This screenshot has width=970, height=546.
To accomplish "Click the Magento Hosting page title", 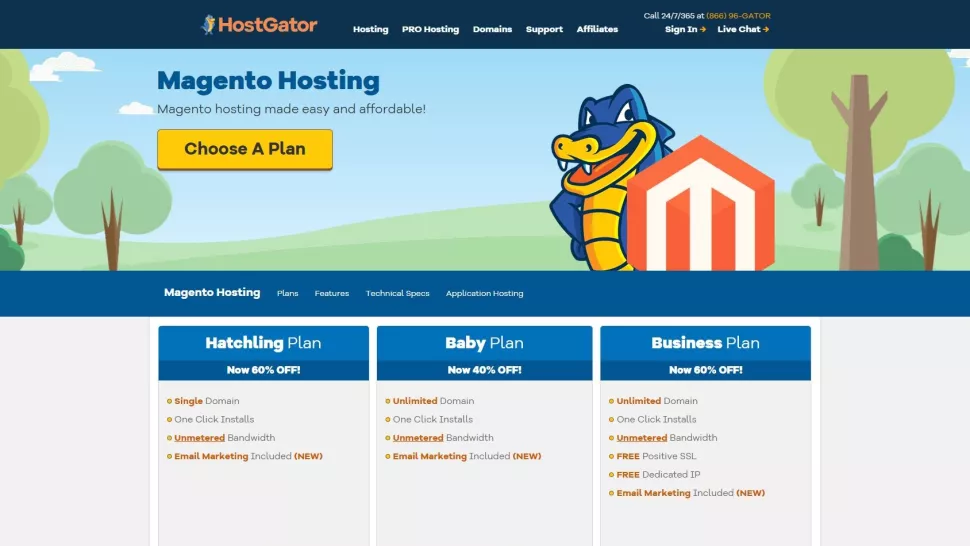I will click(x=268, y=81).
